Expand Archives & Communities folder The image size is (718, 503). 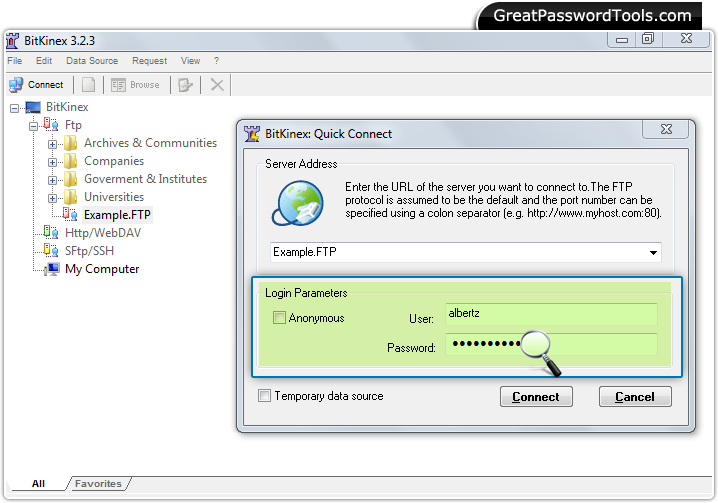(x=52, y=144)
